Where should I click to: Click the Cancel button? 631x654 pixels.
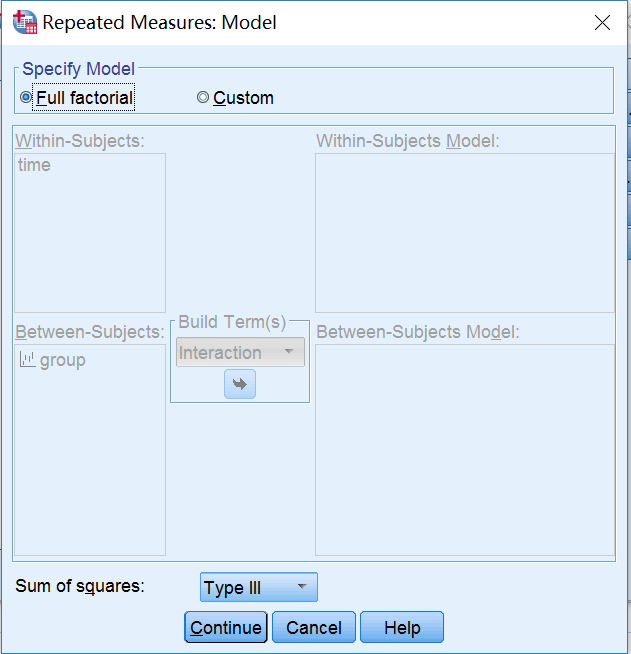point(314,627)
